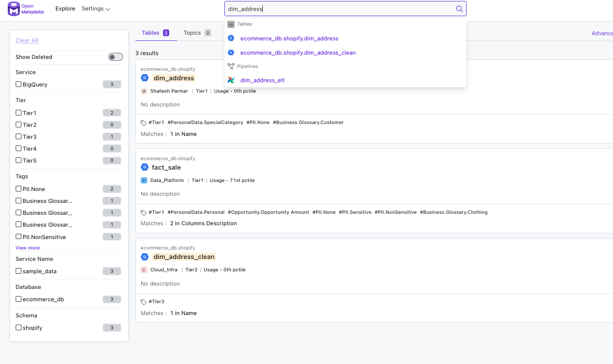Click the OpenMetadata logo
The image size is (613, 364).
pos(25,9)
